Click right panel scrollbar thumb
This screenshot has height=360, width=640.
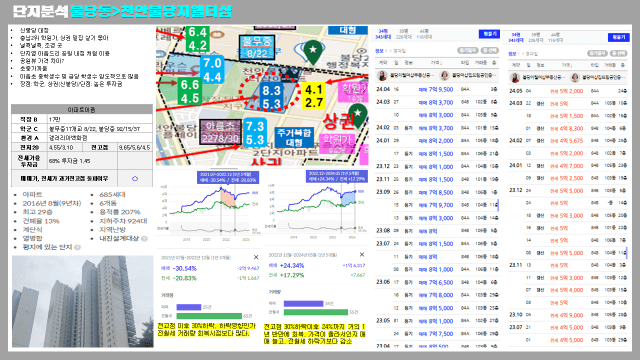point(627,253)
